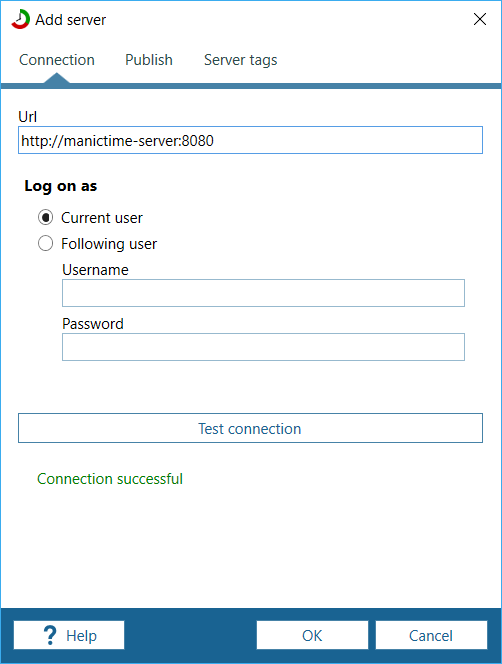Focus the Url input field
This screenshot has width=502, height=664.
(250, 140)
